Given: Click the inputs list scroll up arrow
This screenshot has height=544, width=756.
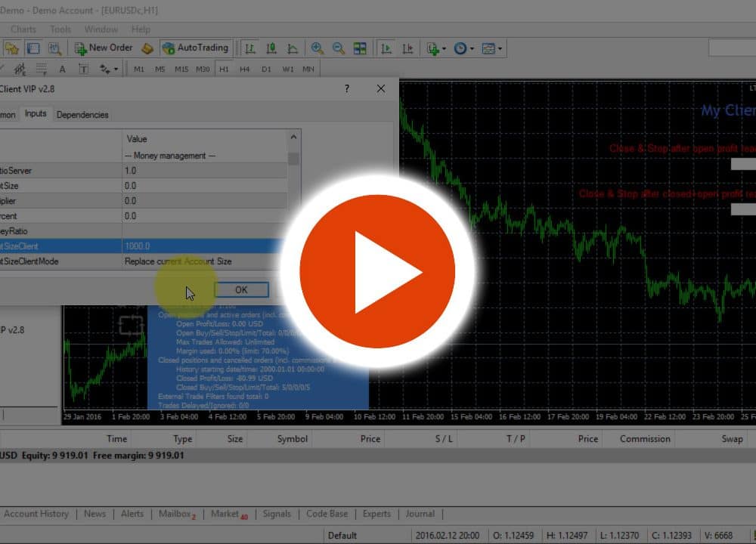Looking at the screenshot, I should tap(293, 138).
